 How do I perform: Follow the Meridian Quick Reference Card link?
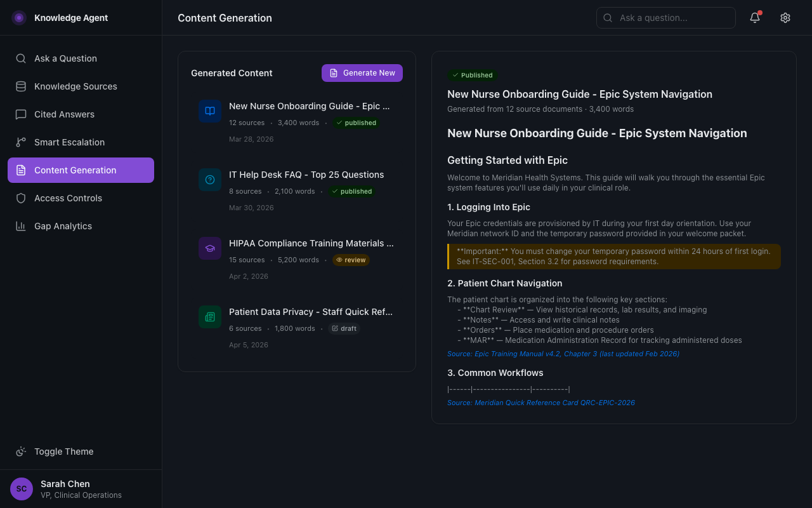click(541, 402)
